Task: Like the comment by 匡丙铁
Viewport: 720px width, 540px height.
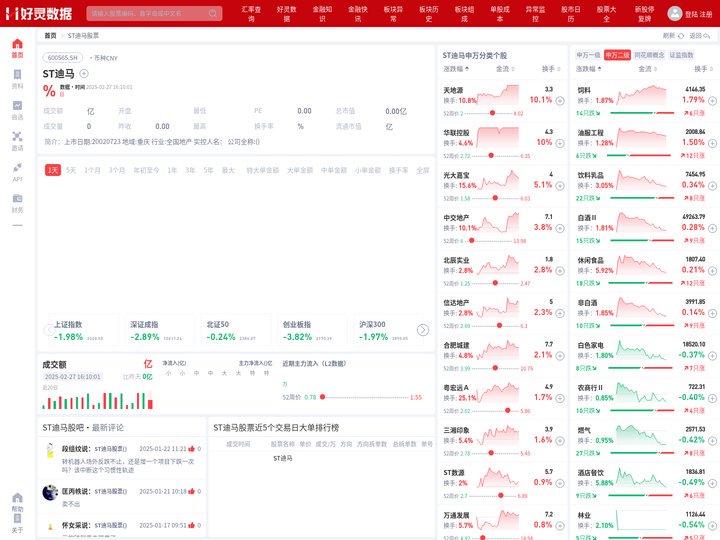Action: coord(191,491)
